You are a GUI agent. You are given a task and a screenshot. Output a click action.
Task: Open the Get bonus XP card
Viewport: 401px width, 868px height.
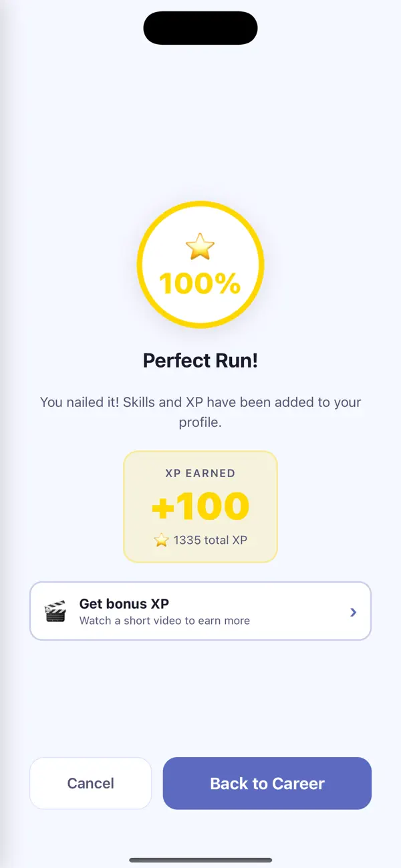point(200,611)
